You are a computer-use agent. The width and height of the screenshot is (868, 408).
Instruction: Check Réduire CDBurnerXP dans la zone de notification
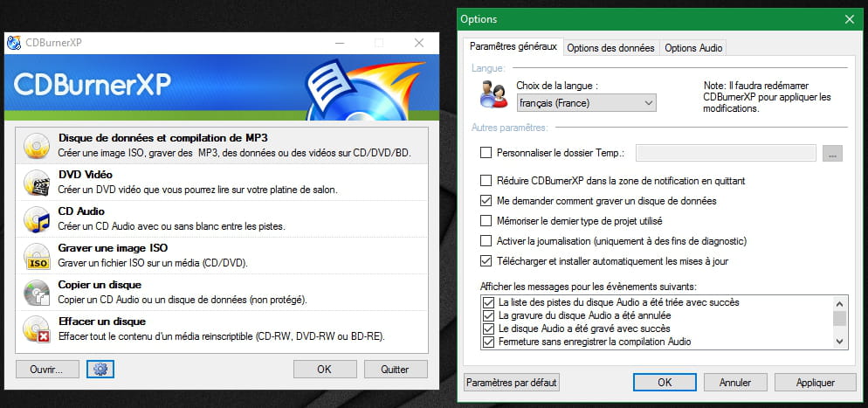coord(486,181)
